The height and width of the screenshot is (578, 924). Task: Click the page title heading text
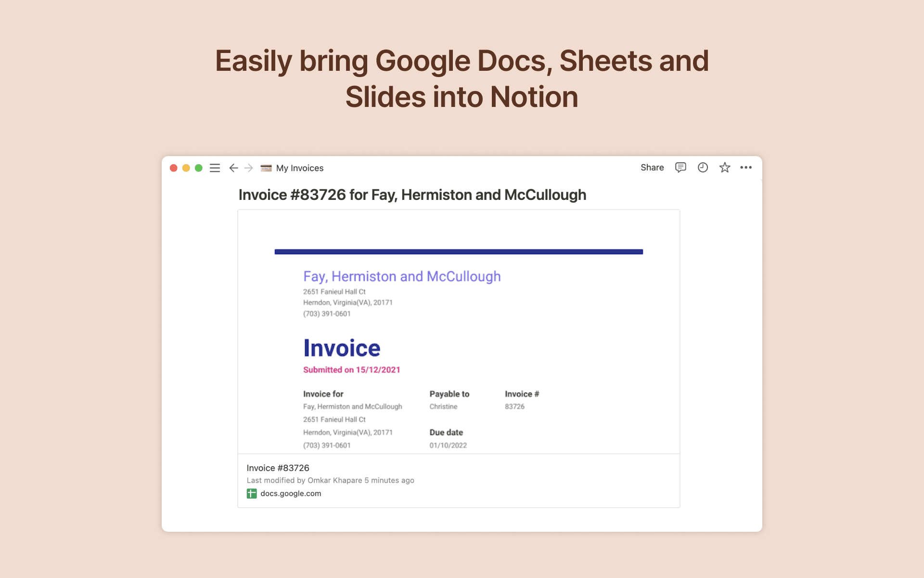coord(412,195)
